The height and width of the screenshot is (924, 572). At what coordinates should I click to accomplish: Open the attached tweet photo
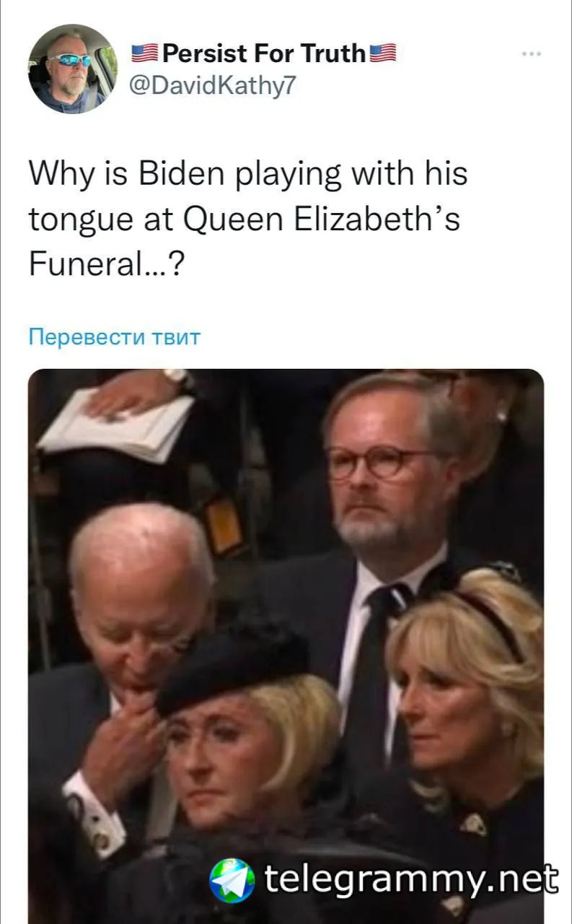[x=286, y=646]
